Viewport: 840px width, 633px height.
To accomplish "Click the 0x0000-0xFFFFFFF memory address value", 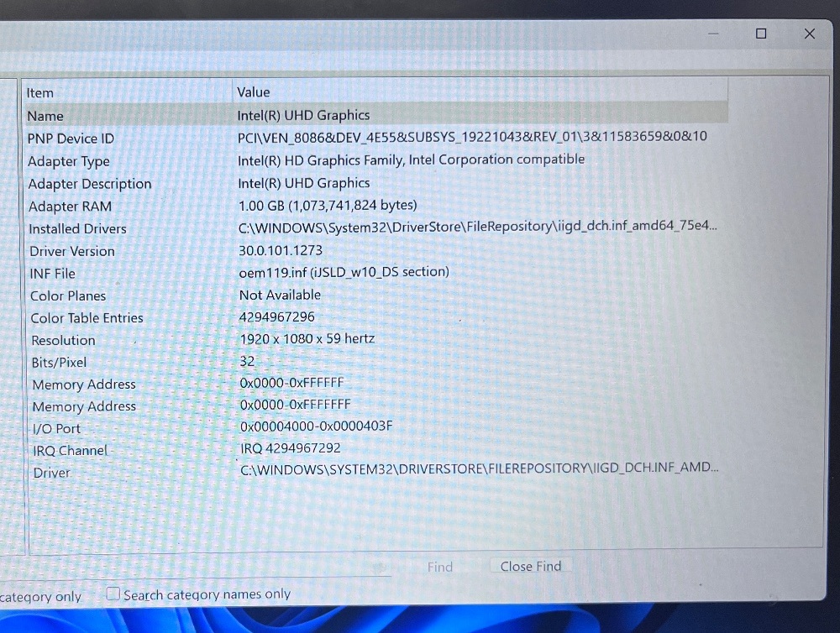I will point(295,405).
